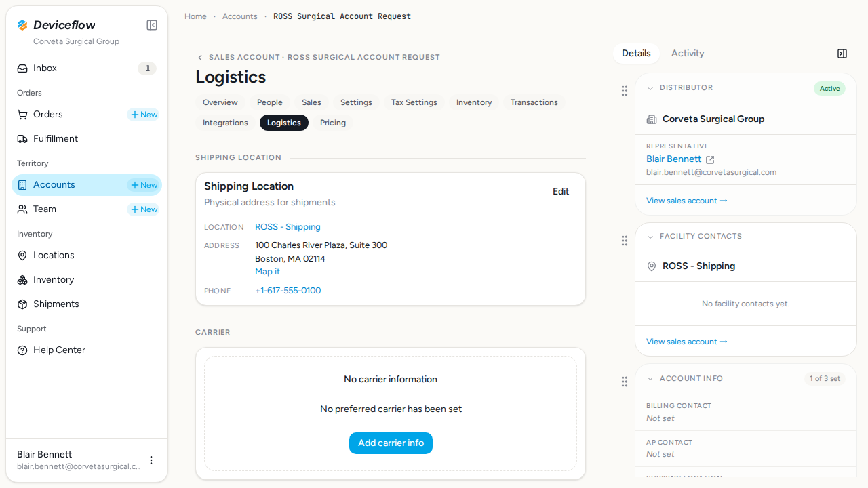The width and height of the screenshot is (868, 488).
Task: Go back using the left chevron
Action: pos(200,58)
